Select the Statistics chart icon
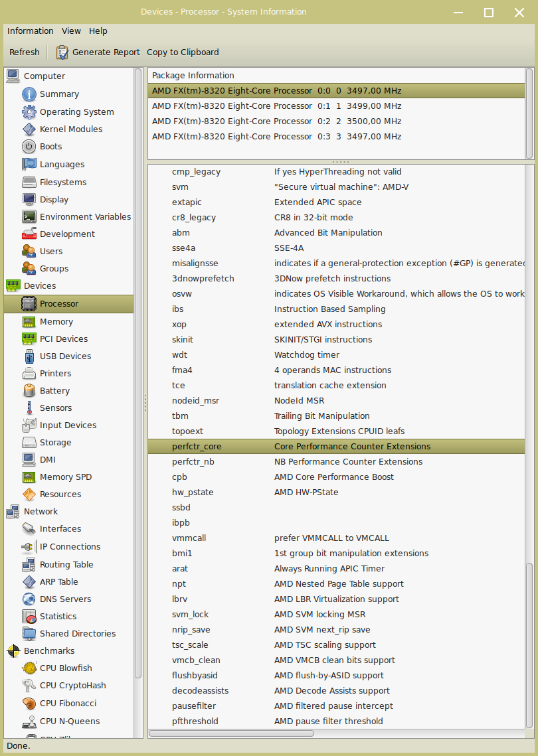The width and height of the screenshot is (538, 756). (29, 617)
